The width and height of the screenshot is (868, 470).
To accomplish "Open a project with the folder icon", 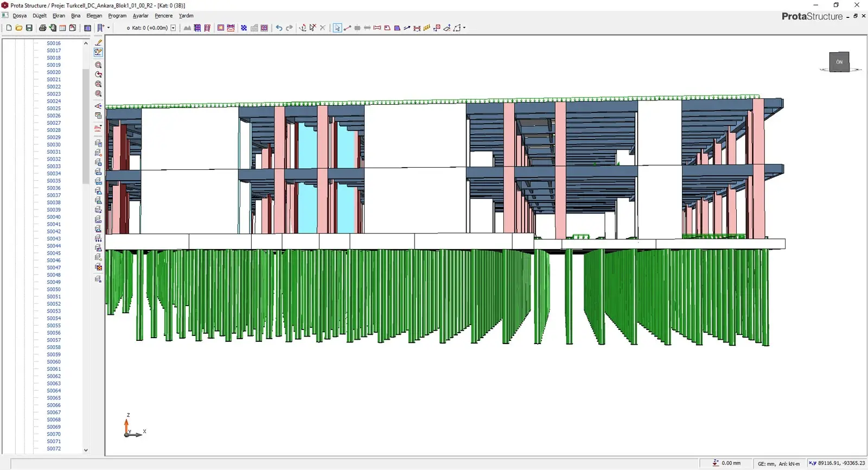I will click(x=19, y=28).
